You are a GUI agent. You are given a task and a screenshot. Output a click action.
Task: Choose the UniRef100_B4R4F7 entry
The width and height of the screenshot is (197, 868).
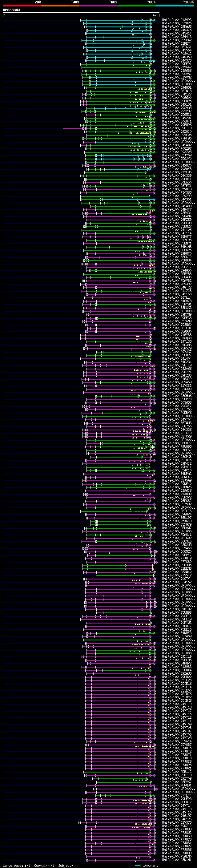177,210
